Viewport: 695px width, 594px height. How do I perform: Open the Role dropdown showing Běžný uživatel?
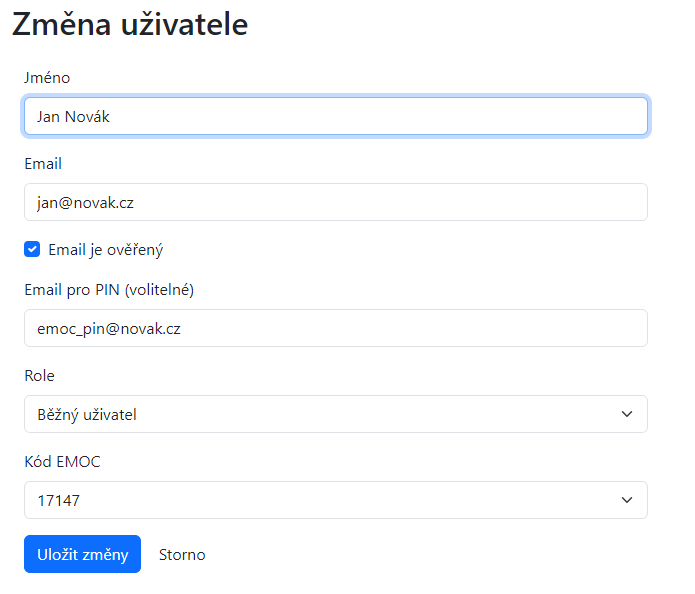pyautogui.click(x=320, y=414)
